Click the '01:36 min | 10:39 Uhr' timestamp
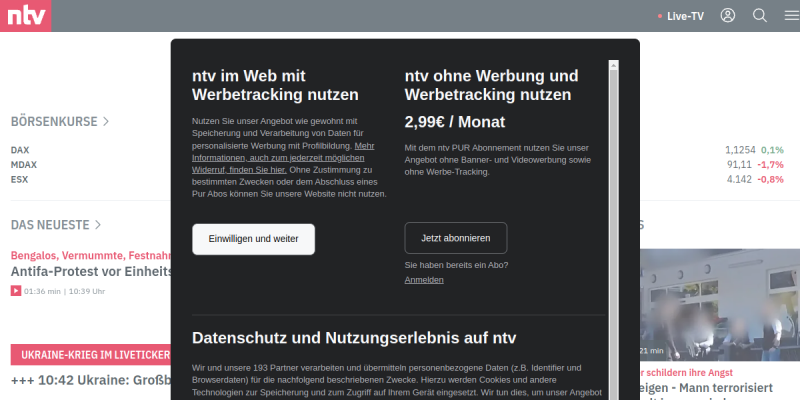 coord(64,291)
